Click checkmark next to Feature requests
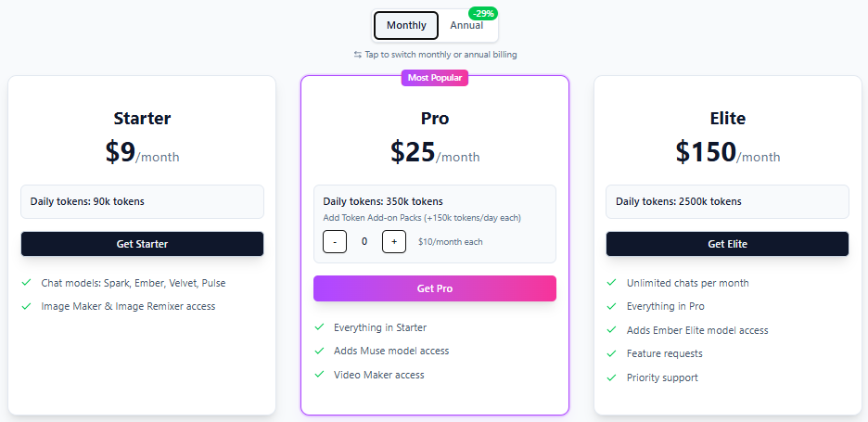This screenshot has height=422, width=868. (x=612, y=353)
